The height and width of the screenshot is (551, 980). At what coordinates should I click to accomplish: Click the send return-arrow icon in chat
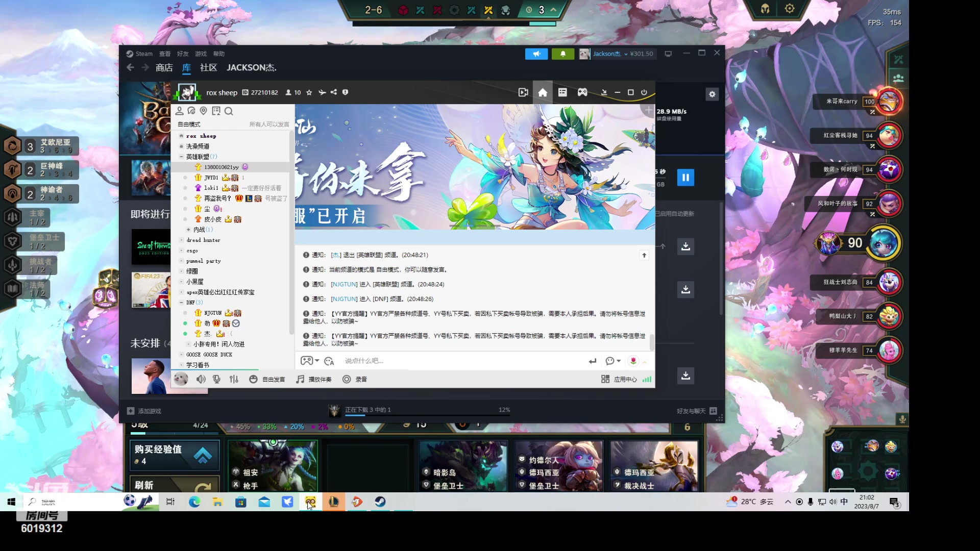pos(592,361)
